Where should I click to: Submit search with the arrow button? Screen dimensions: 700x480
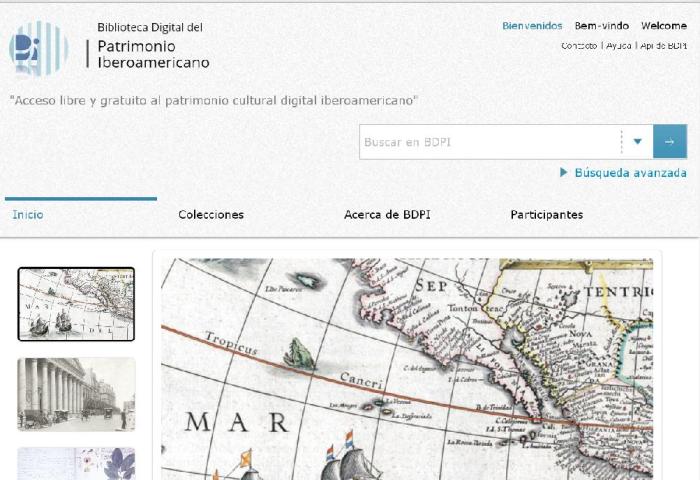[x=669, y=142]
